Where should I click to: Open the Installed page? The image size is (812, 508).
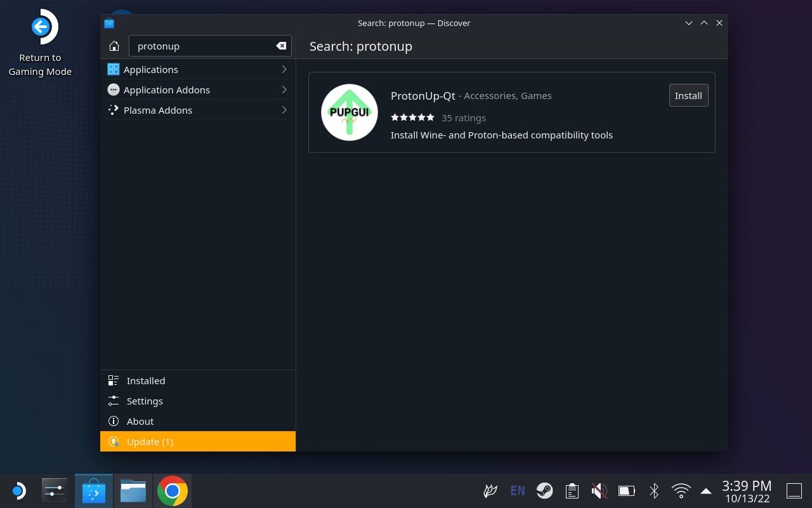(198, 380)
